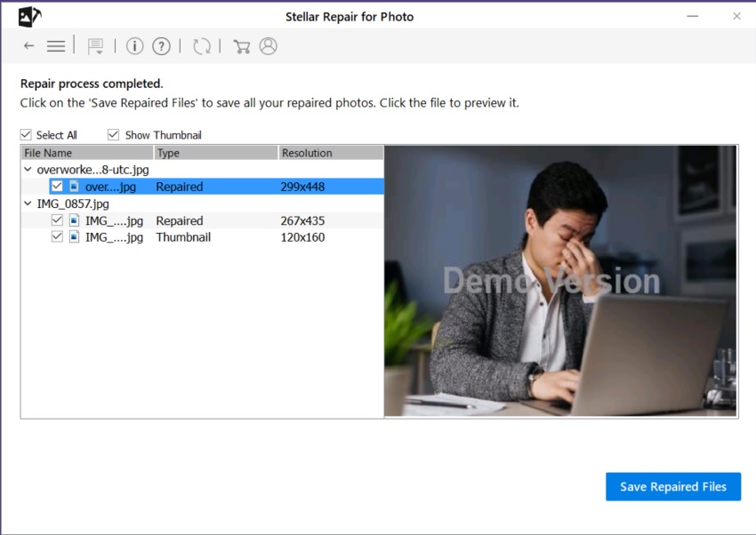The image size is (756, 535).
Task: Collapse the IMG_0857.jpg tree node
Action: tap(28, 204)
